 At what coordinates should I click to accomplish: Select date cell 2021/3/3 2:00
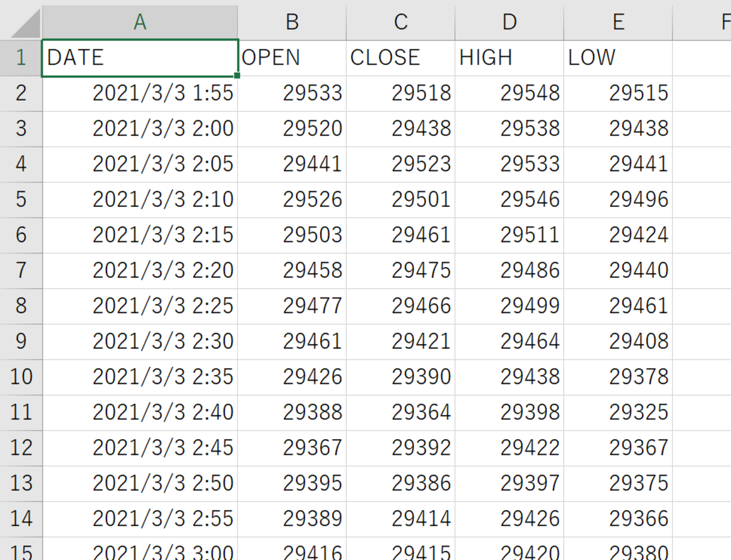[140, 129]
